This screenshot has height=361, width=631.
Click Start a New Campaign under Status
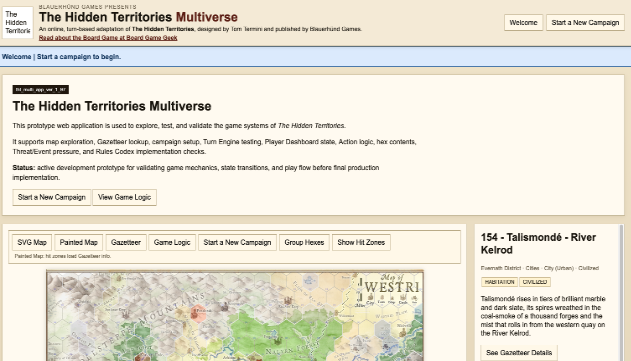pyautogui.click(x=52, y=197)
